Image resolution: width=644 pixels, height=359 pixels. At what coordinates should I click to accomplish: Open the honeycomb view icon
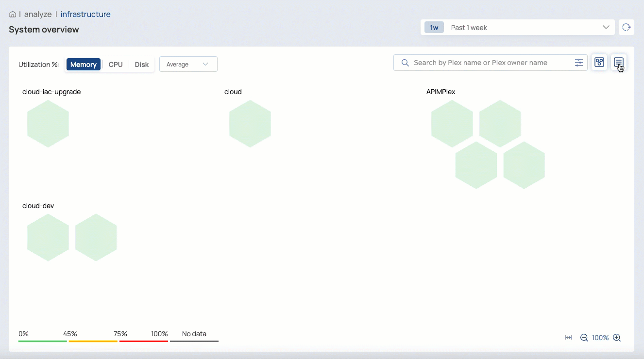[x=599, y=62]
